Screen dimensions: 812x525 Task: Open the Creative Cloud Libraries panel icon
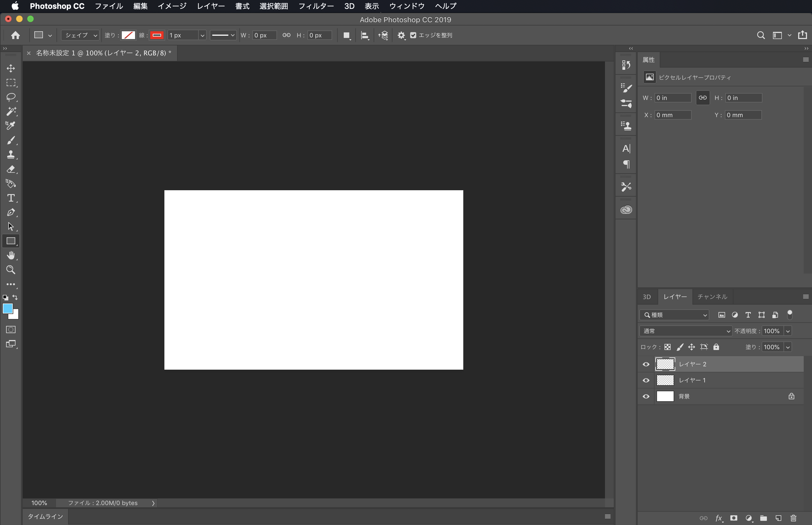coord(626,210)
